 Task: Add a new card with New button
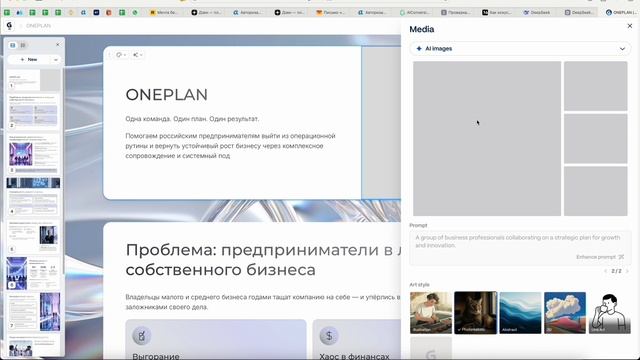[x=29, y=60]
